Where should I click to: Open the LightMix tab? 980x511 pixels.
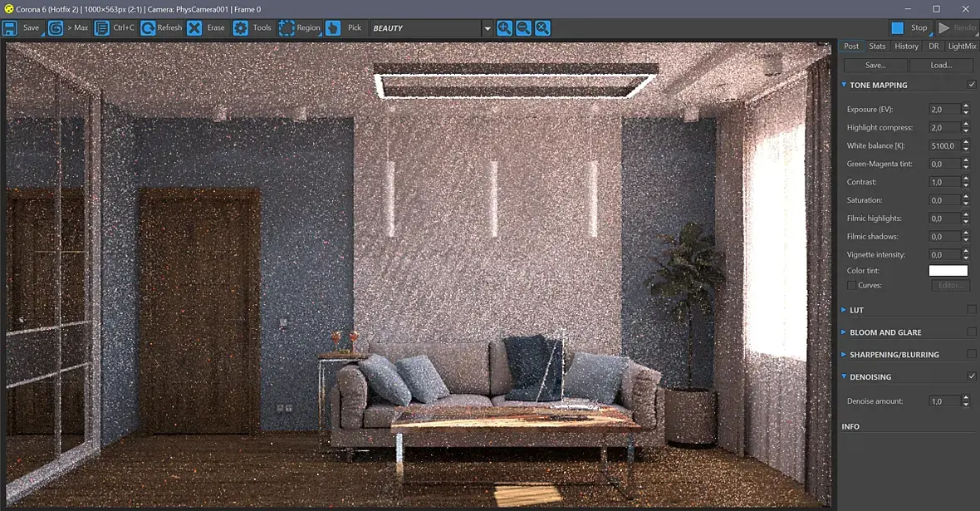pyautogui.click(x=962, y=47)
